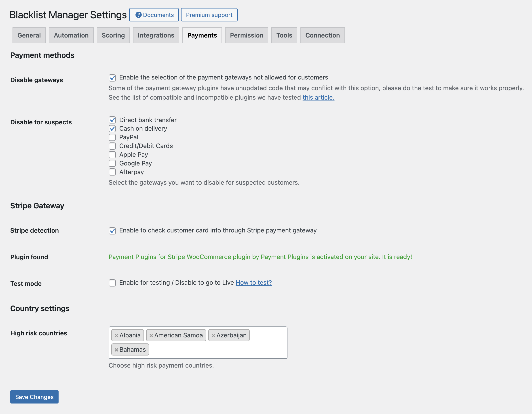The width and height of the screenshot is (532, 414).
Task: Tick the Apple Pay checkbox
Action: (x=112, y=155)
